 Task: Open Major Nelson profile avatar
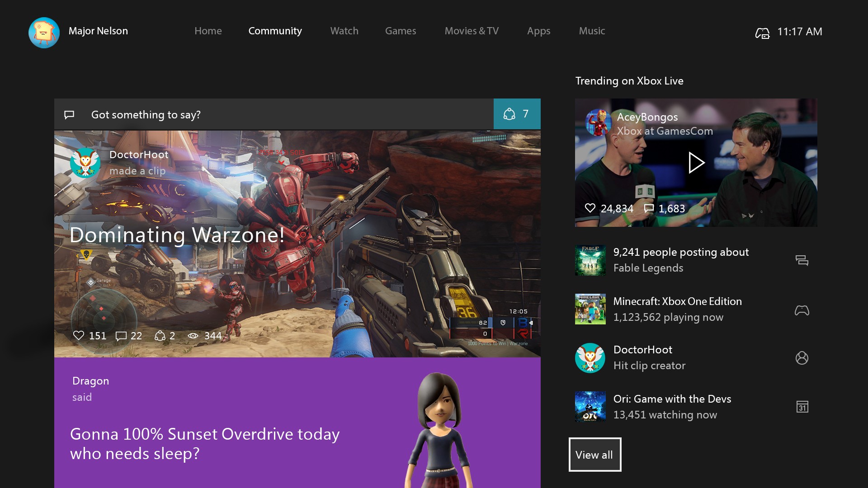coord(44,32)
